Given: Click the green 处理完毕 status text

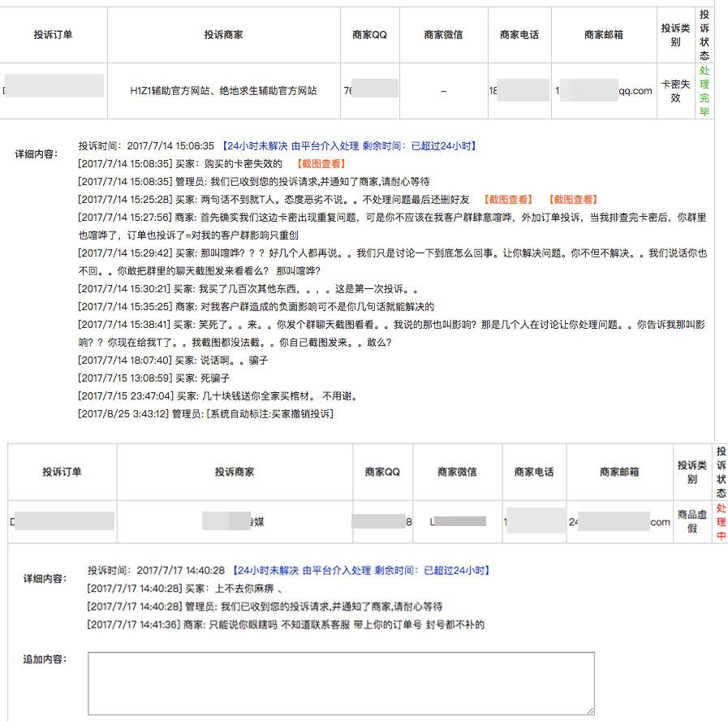Looking at the screenshot, I should pyautogui.click(x=704, y=91).
